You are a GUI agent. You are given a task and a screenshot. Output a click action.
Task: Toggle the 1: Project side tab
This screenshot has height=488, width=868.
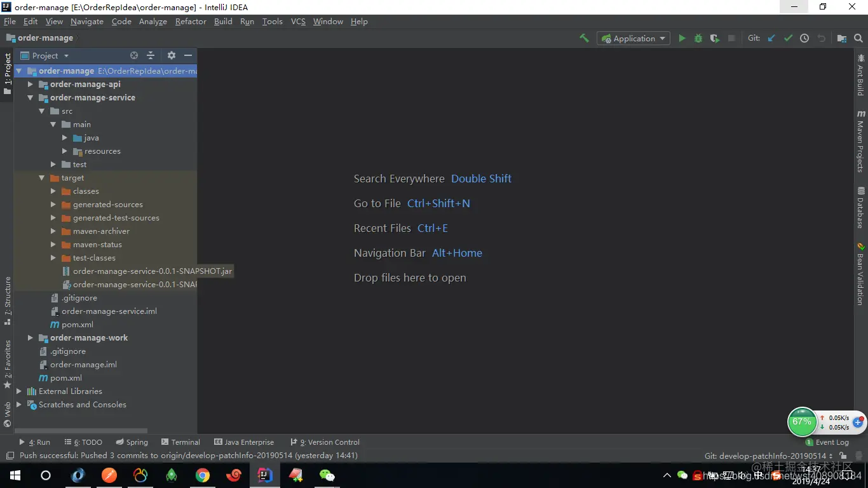click(x=7, y=74)
